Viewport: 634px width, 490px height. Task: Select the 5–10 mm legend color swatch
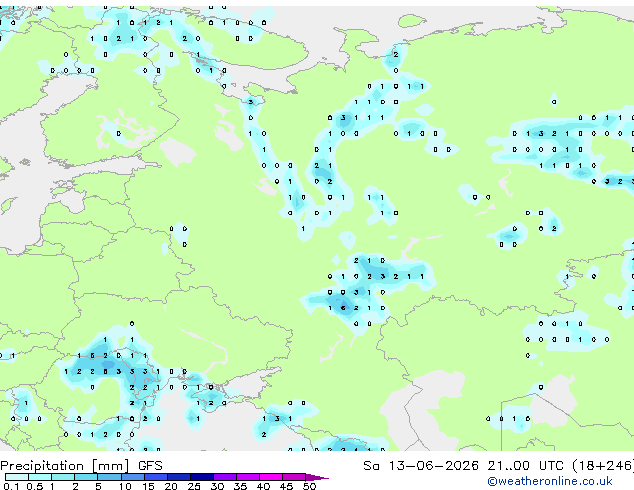110,477
